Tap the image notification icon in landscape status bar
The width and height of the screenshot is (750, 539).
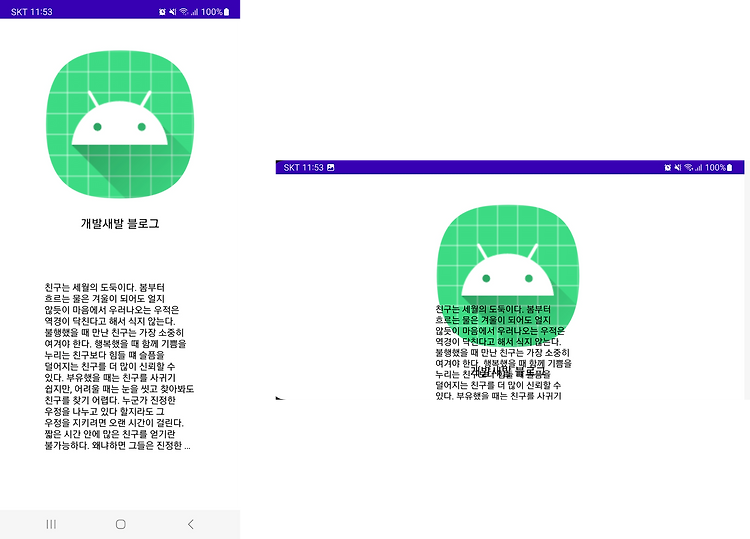(331, 167)
